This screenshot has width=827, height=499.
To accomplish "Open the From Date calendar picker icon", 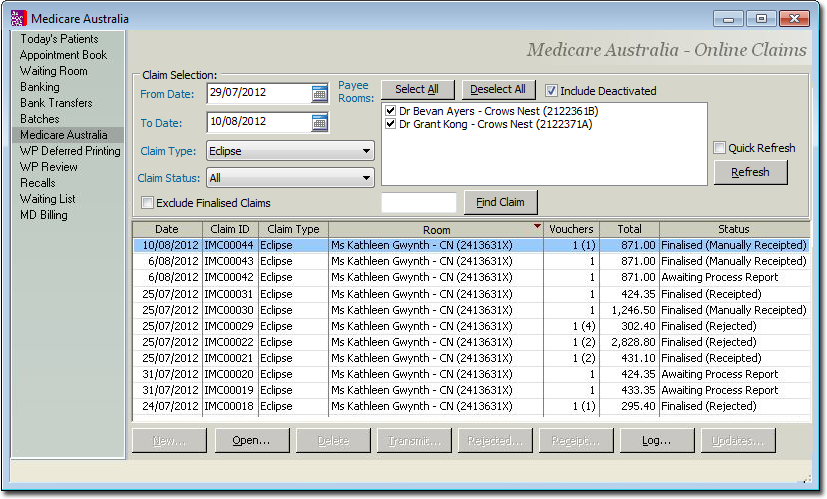I will tap(319, 94).
